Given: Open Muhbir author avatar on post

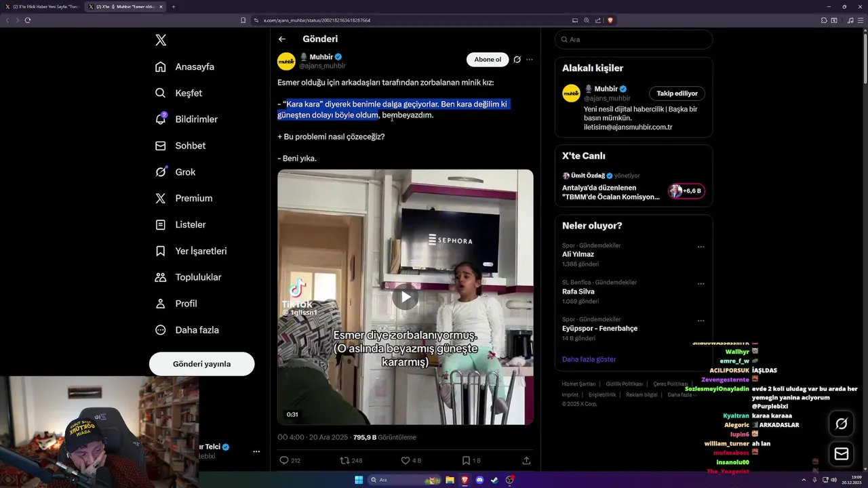Looking at the screenshot, I should [x=286, y=61].
